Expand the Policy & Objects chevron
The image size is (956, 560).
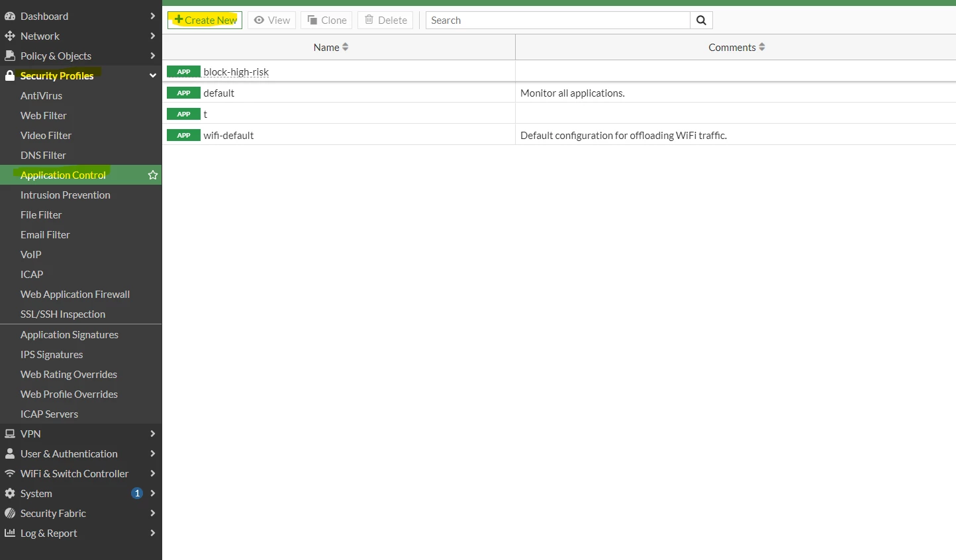tap(153, 56)
